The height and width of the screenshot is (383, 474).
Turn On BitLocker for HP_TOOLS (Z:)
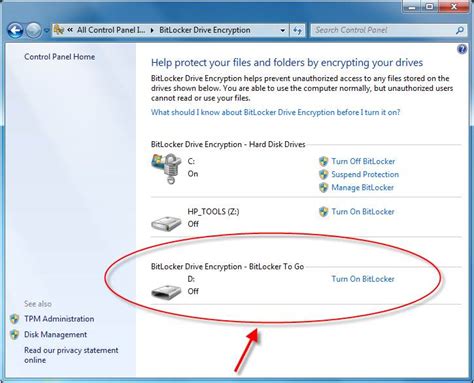pyautogui.click(x=363, y=212)
